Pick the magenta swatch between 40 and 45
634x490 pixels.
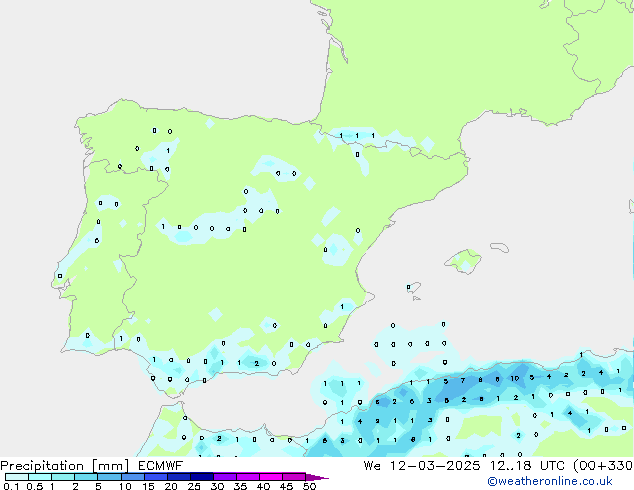(271, 477)
